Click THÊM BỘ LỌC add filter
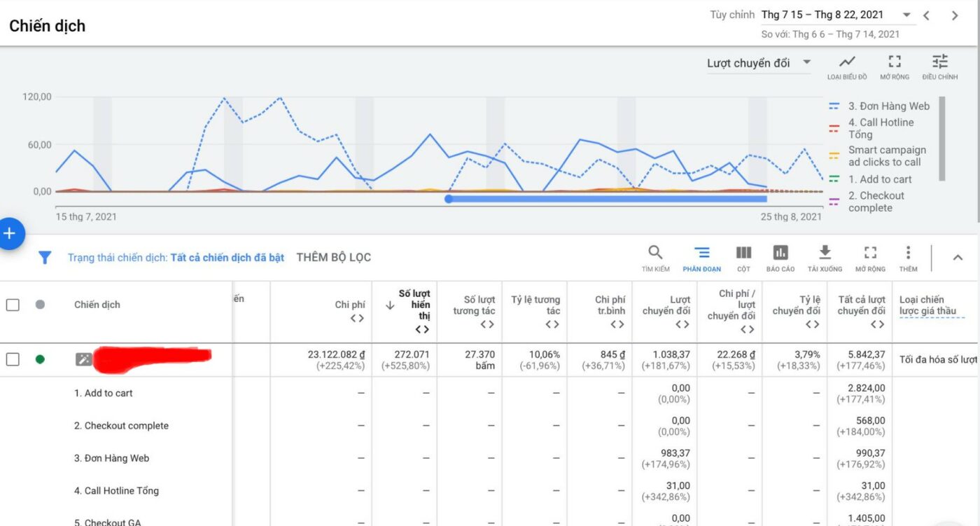This screenshot has width=980, height=526. tap(334, 257)
